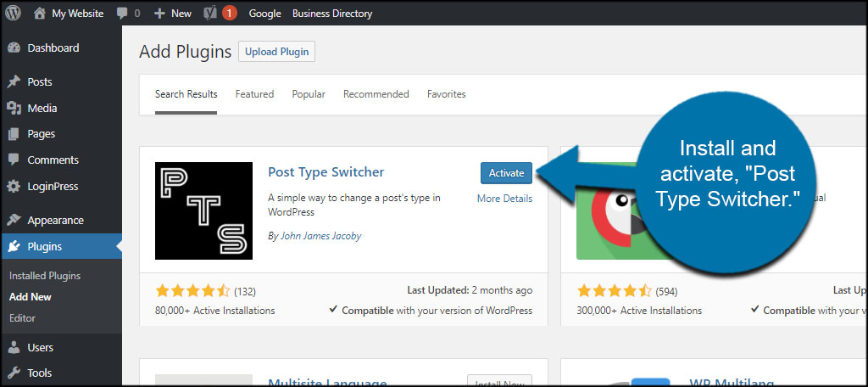Open the Appearance menu label

tap(55, 220)
